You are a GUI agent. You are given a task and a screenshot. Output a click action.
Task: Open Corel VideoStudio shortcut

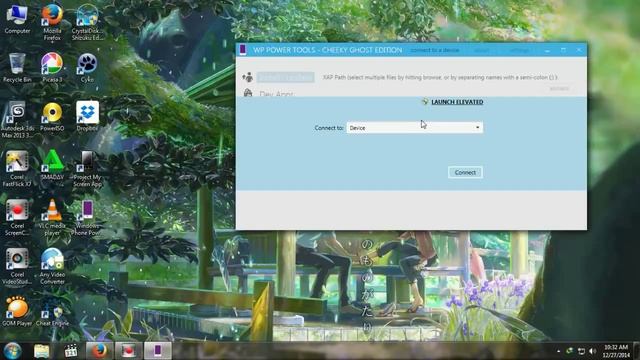tap(17, 266)
